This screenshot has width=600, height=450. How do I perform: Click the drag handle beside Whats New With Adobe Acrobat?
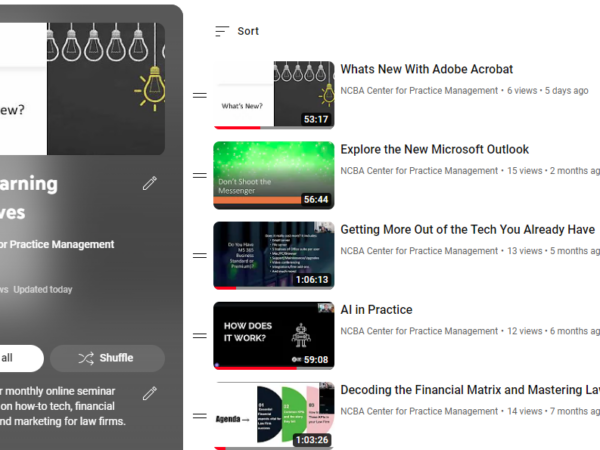199,95
